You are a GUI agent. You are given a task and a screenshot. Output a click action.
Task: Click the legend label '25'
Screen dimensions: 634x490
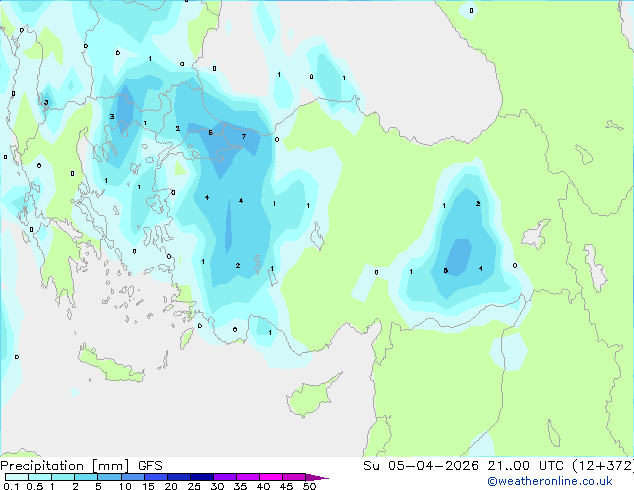194,486
